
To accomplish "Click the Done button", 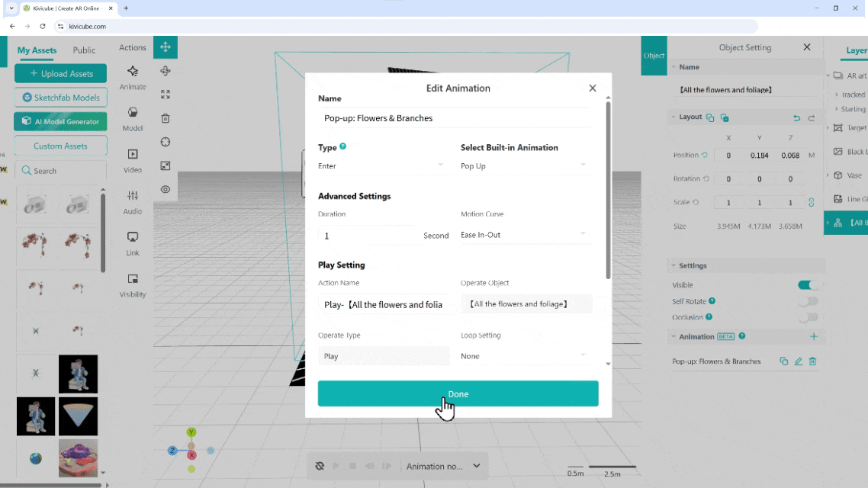I will [458, 394].
